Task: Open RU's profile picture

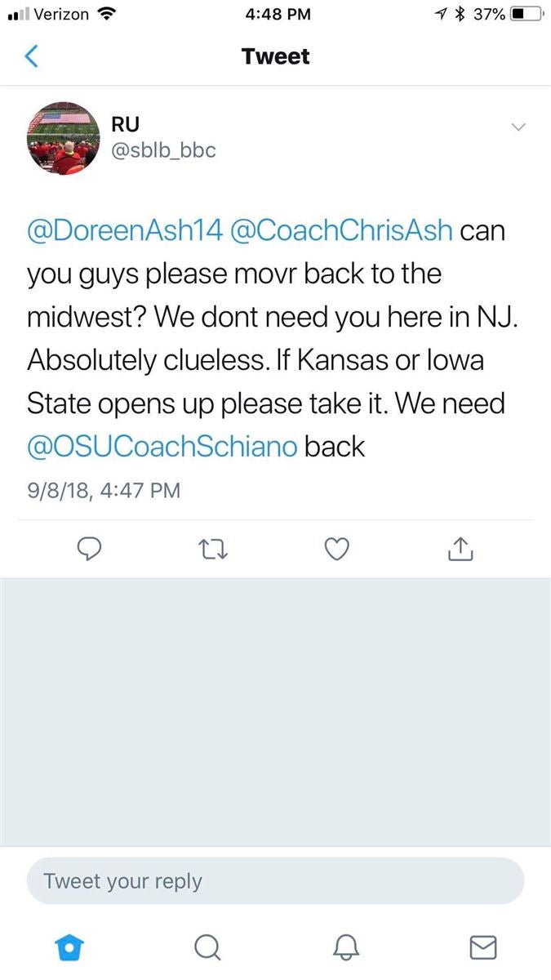Action: coord(64,139)
